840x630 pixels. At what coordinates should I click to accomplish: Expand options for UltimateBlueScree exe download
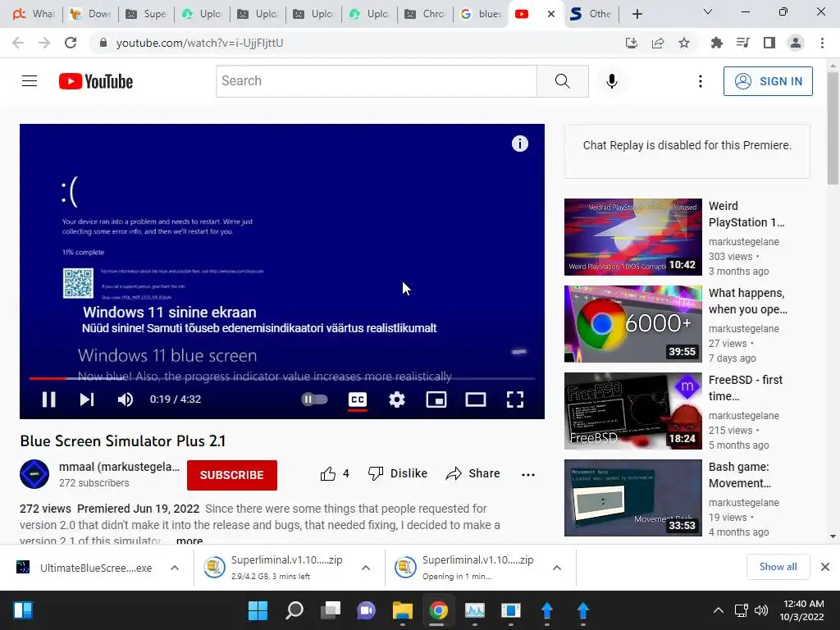pyautogui.click(x=175, y=568)
